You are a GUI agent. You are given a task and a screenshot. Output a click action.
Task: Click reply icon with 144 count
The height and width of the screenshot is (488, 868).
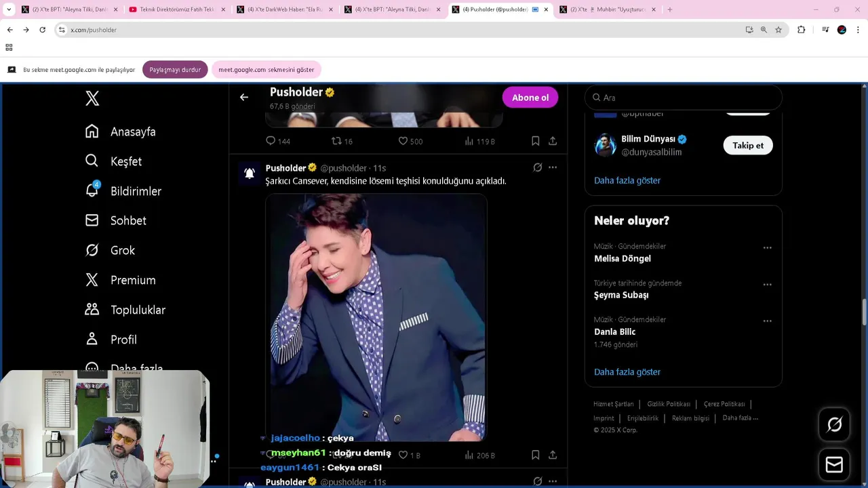click(x=277, y=141)
